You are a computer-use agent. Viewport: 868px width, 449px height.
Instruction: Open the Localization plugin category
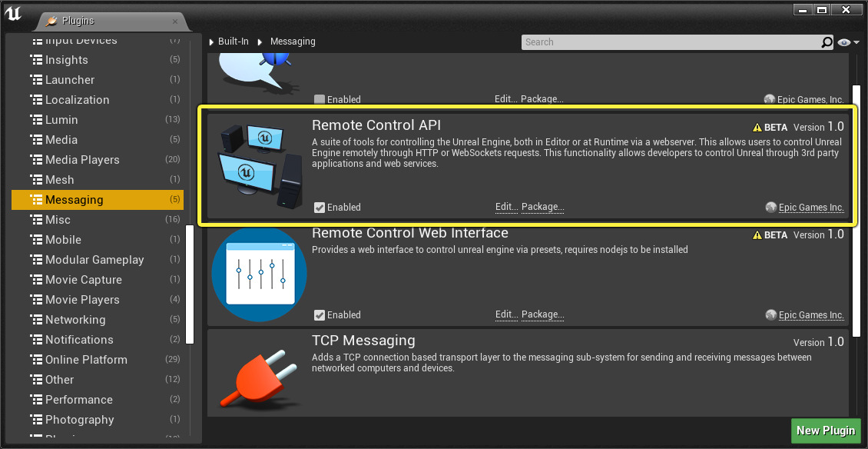(x=98, y=100)
